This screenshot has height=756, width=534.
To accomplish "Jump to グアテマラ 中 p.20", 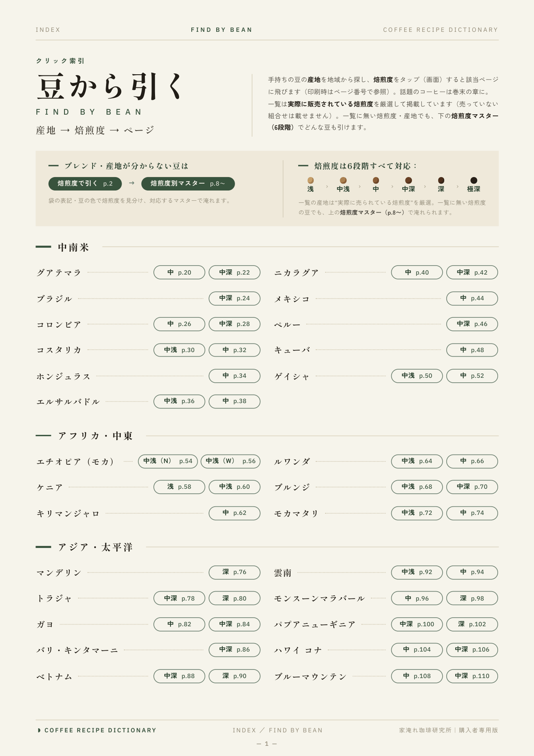I will tap(179, 273).
